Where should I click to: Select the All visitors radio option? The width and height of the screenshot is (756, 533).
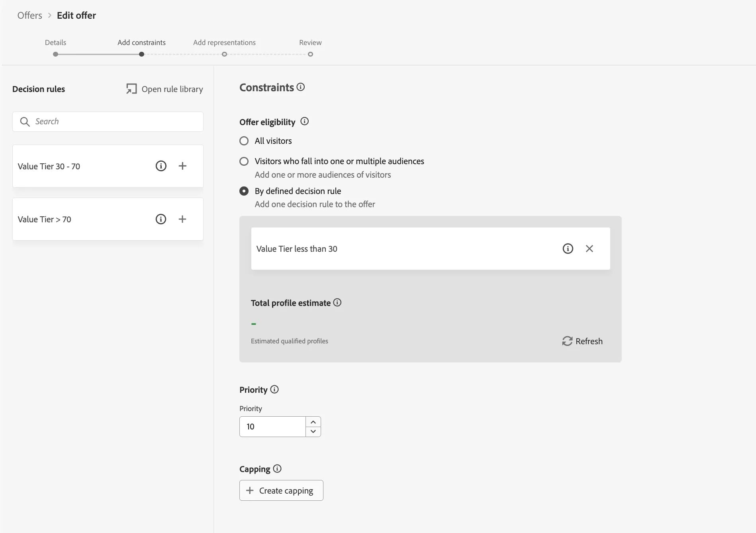[x=244, y=141]
